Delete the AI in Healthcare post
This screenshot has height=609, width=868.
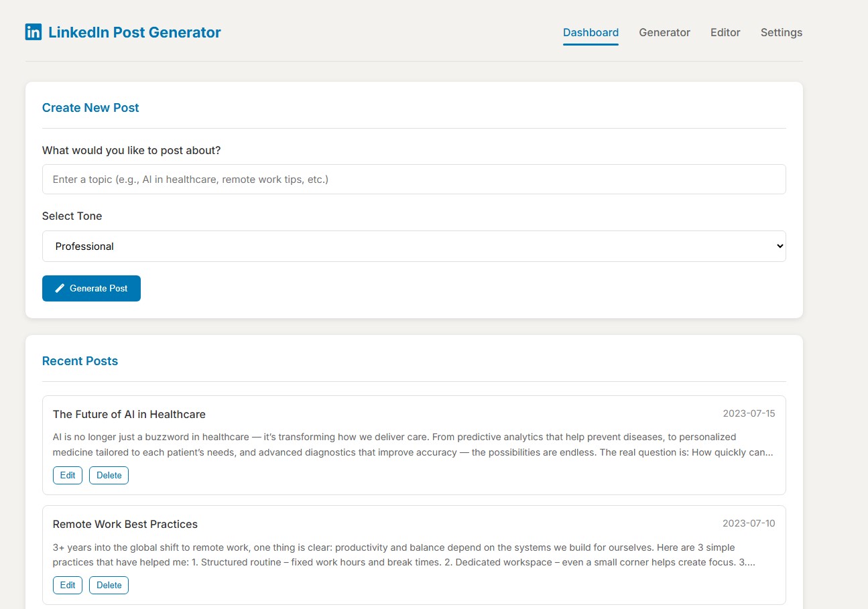coord(109,475)
